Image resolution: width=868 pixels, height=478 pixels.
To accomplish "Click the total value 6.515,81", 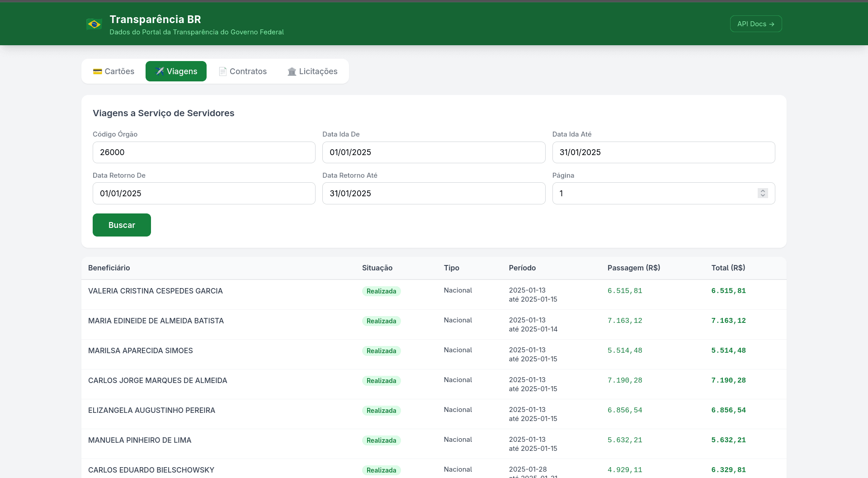I will point(728,291).
